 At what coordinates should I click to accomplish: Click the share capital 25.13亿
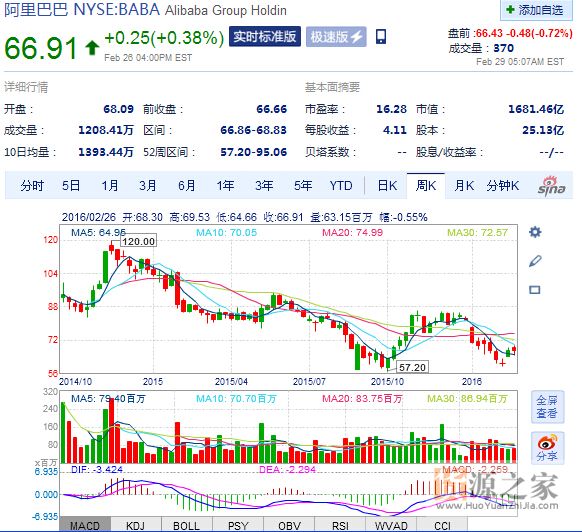[543, 130]
